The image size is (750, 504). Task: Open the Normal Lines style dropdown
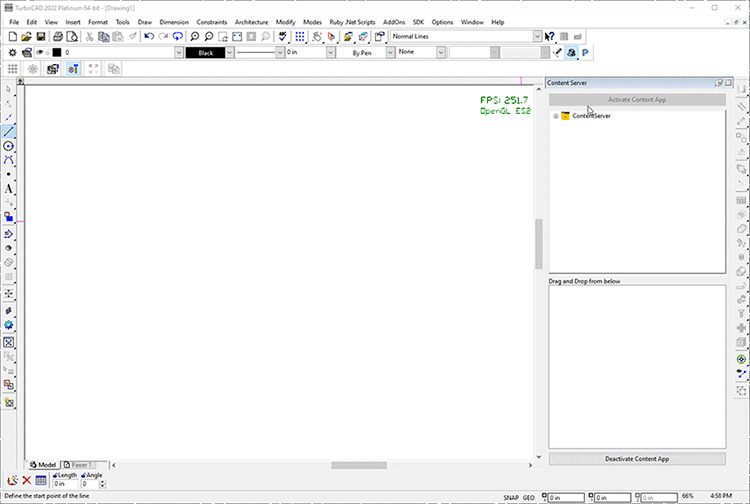tap(537, 36)
